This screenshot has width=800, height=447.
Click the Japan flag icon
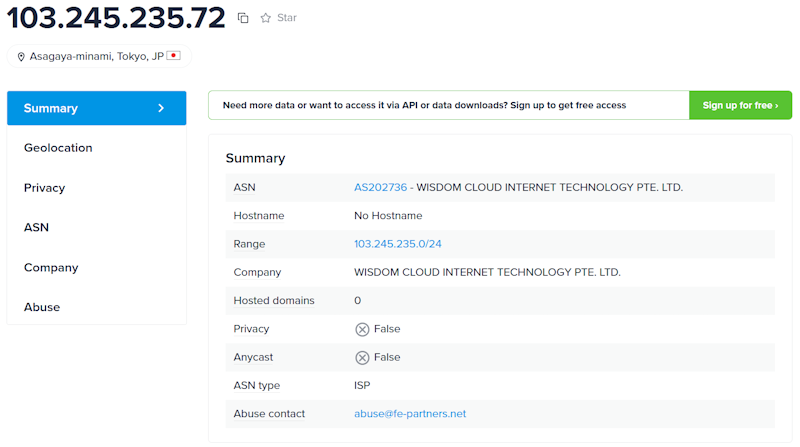pos(173,56)
